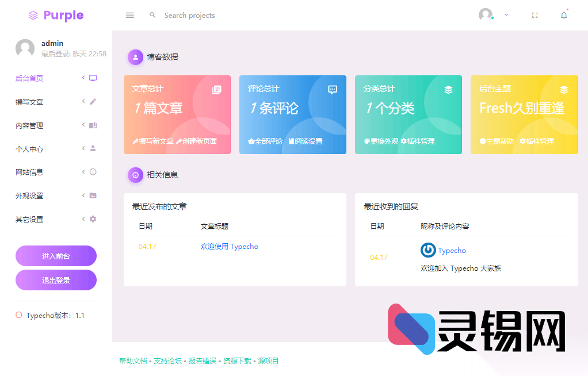The width and height of the screenshot is (588, 376).
Task: Click the Typecho avatar in recent replies
Action: (428, 250)
